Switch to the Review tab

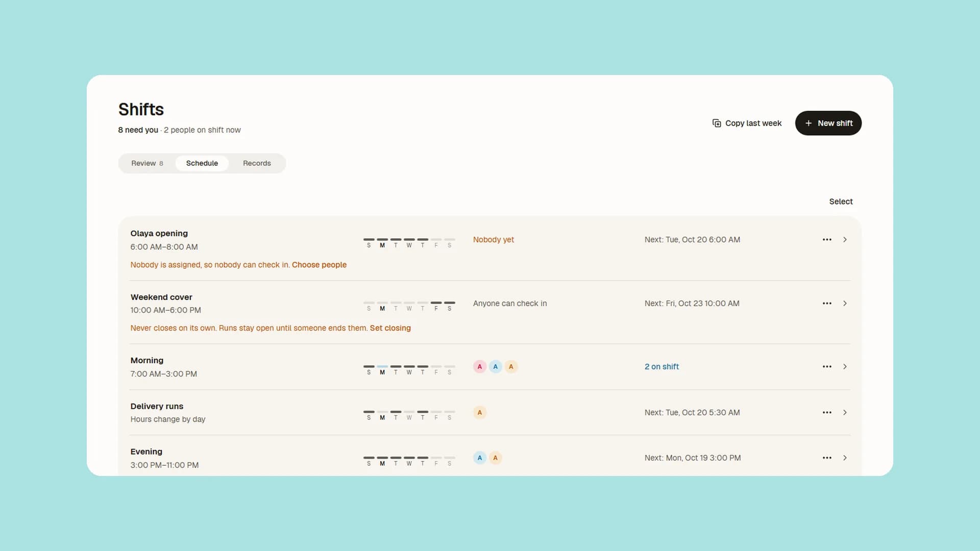click(147, 163)
